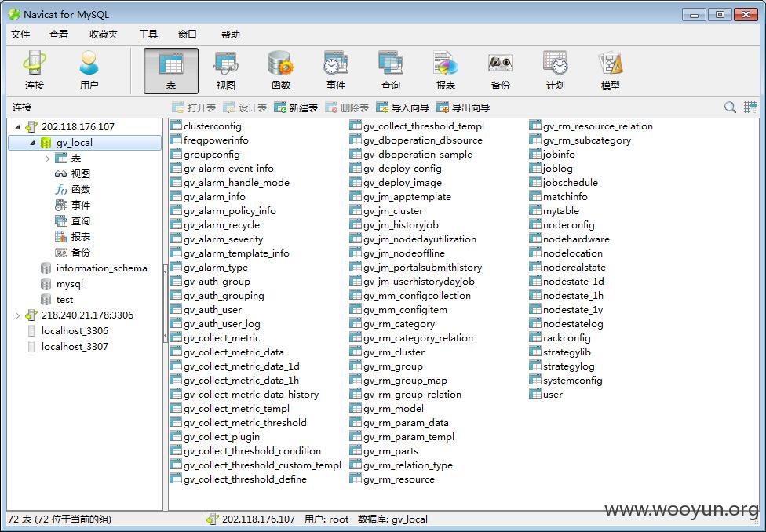Select 报表 in the tree sidebar
The width and height of the screenshot is (766, 532).
(x=73, y=236)
